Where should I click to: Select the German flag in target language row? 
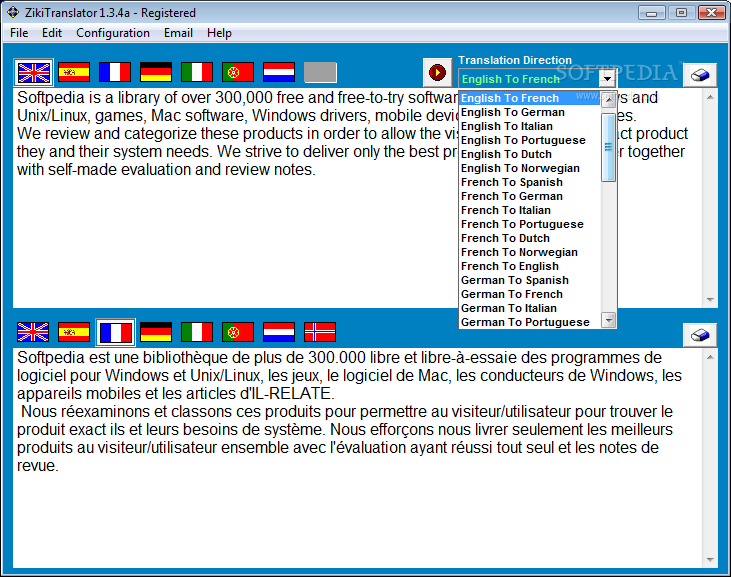click(x=156, y=332)
